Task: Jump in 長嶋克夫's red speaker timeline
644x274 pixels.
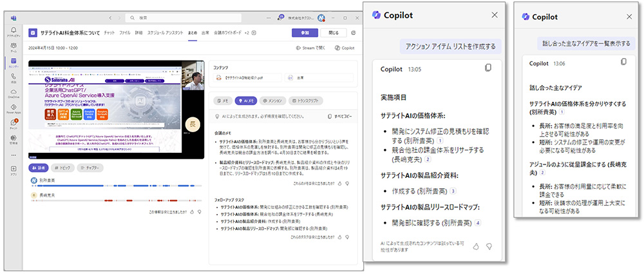Action: 116,201
